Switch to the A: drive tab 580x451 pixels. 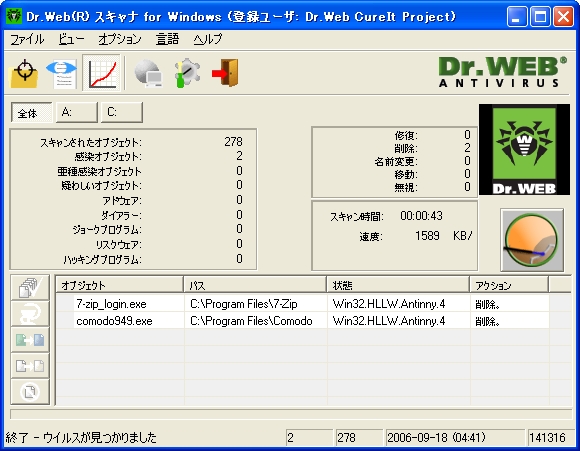pyautogui.click(x=77, y=112)
